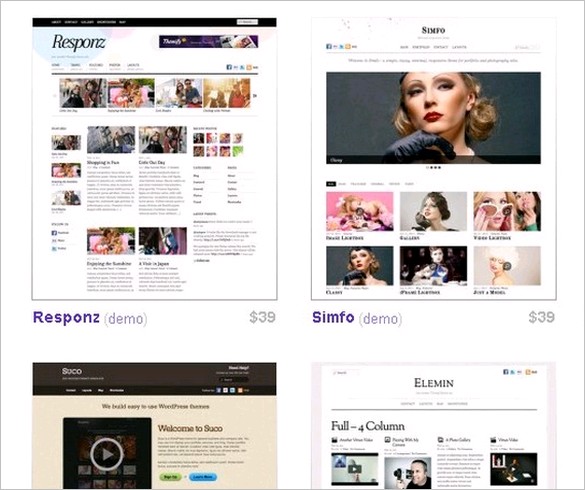Open 'Enjoying the Sunshine' post in Responz preview

point(109,263)
